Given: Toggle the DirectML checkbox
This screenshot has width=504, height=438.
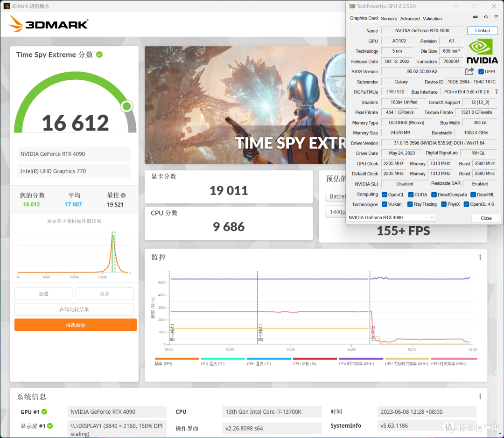Looking at the screenshot, I should 473,195.
